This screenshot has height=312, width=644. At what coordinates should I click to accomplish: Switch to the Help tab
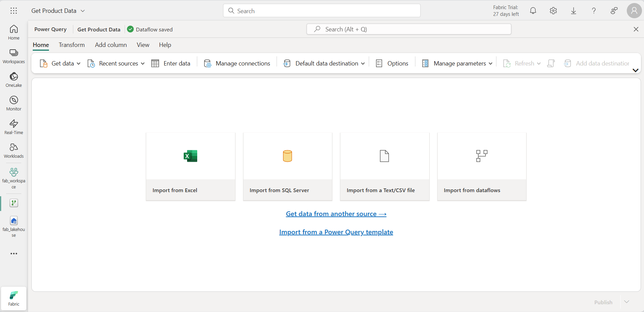pyautogui.click(x=165, y=45)
